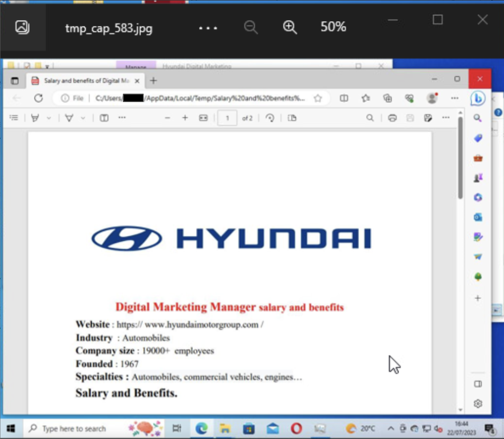Zoom in using the magnifier plus icon
The height and width of the screenshot is (439, 504).
pyautogui.click(x=290, y=28)
